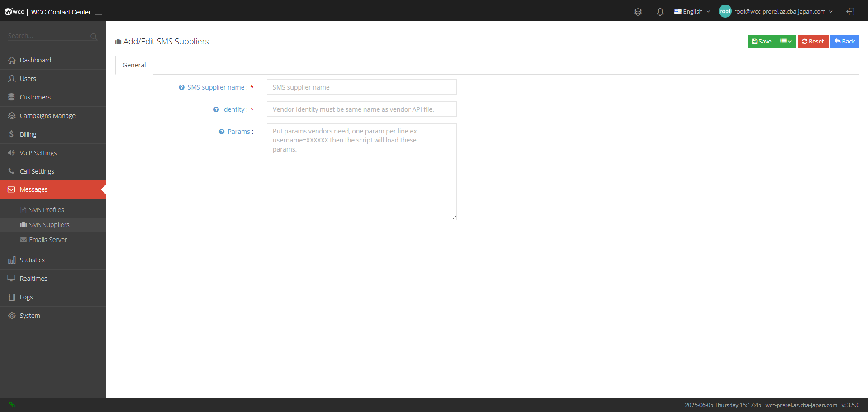Open notifications bell icon
868x412 pixels.
(660, 12)
